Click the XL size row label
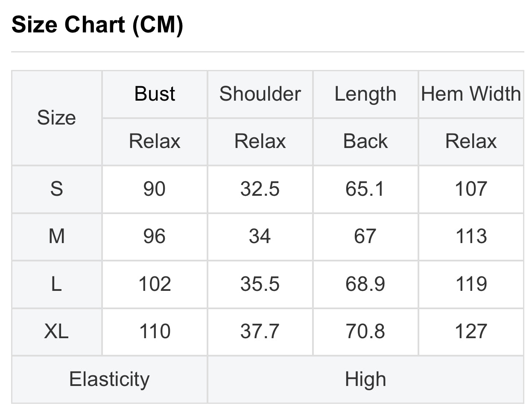Image resolution: width=532 pixels, height=406 pixels. tap(56, 331)
